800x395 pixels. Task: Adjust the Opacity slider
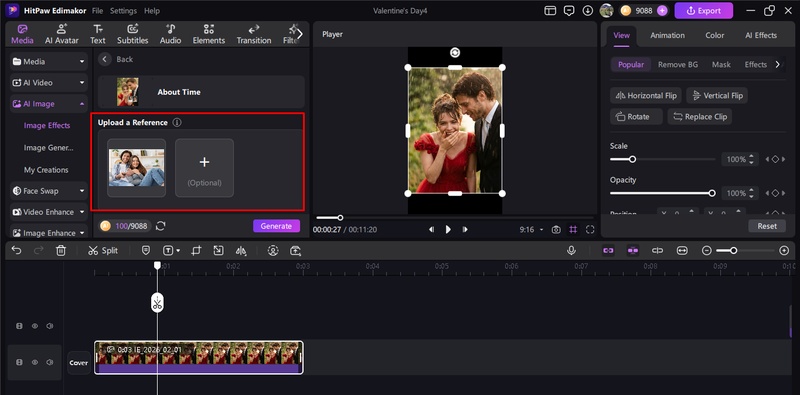pyautogui.click(x=663, y=193)
